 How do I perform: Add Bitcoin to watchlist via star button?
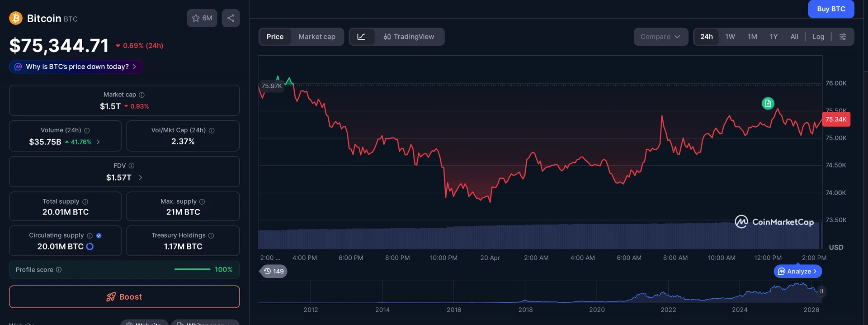[x=202, y=18]
